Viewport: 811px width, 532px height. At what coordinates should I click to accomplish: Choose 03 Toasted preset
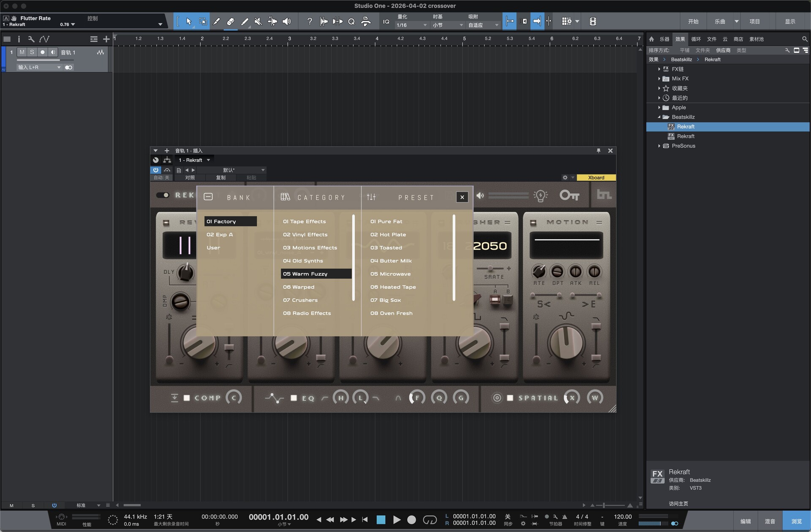386,248
